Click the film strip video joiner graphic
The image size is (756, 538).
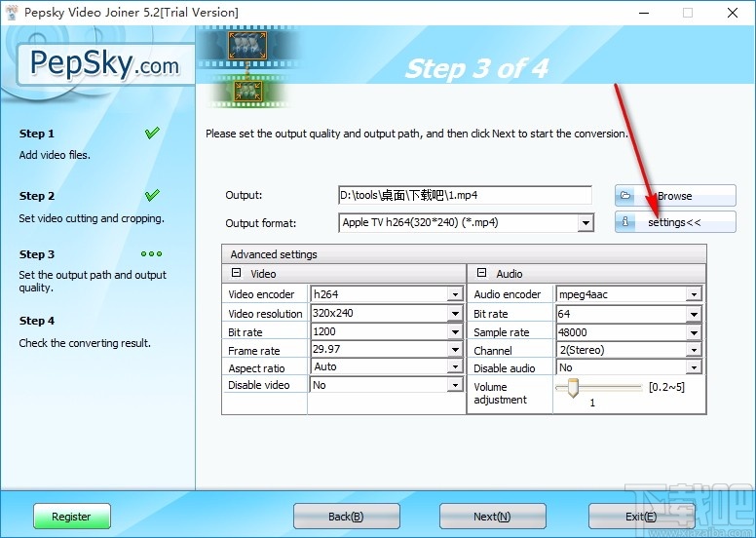(x=247, y=67)
